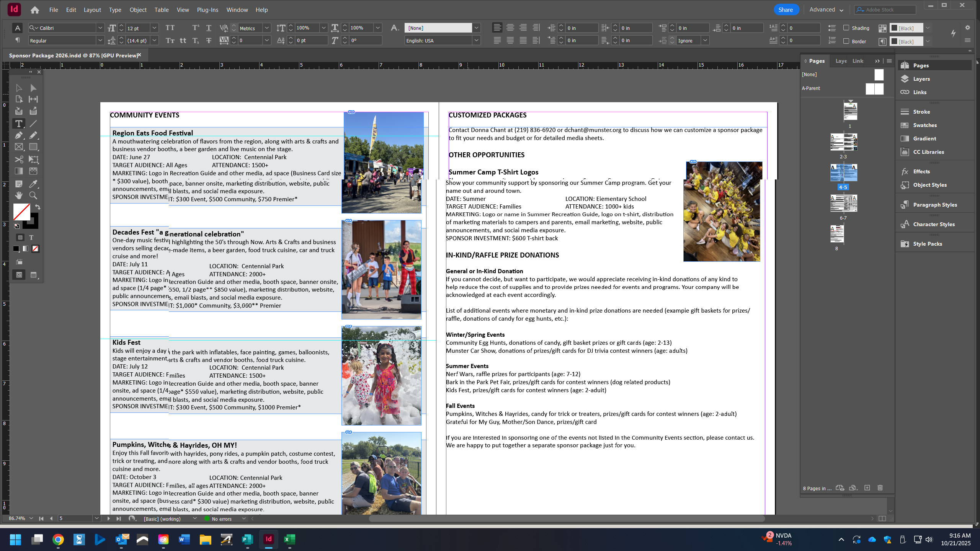Open the Window menu

(x=237, y=10)
